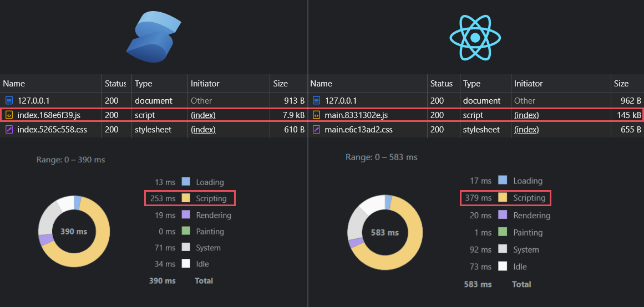Open the (index) initiator link for index.168e6f39.js
This screenshot has width=644, height=307.
point(203,115)
